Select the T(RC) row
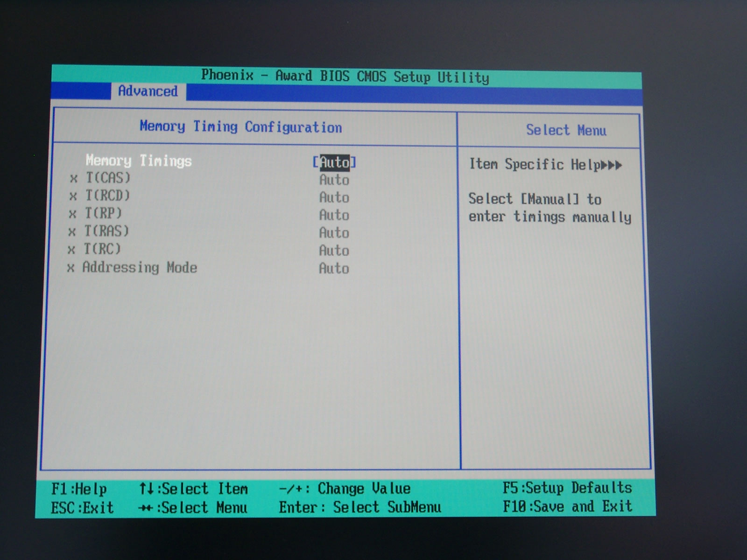 click(209, 250)
